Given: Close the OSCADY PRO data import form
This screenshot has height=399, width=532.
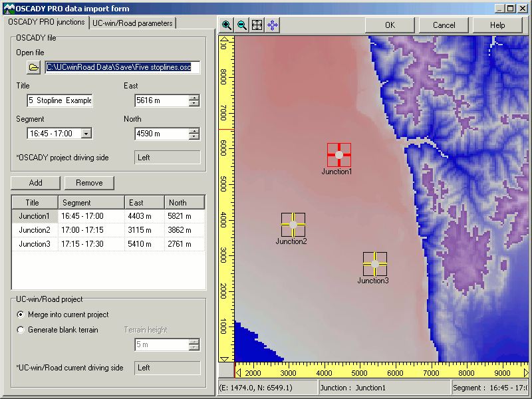Looking at the screenshot, I should [x=523, y=9].
